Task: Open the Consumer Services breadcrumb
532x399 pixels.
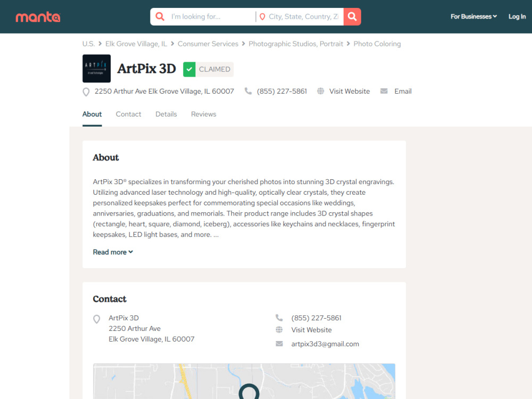Action: coord(207,44)
